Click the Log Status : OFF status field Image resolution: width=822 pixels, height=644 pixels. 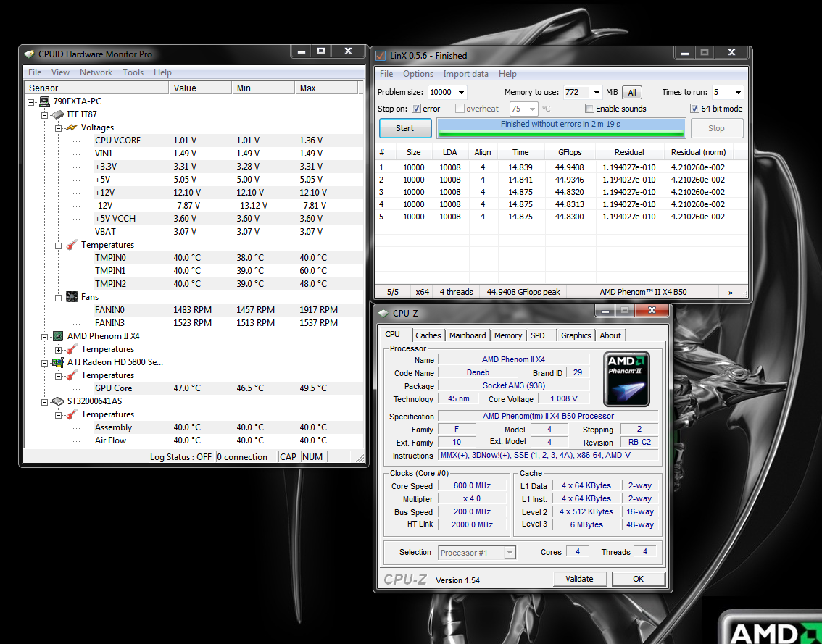[x=181, y=457]
